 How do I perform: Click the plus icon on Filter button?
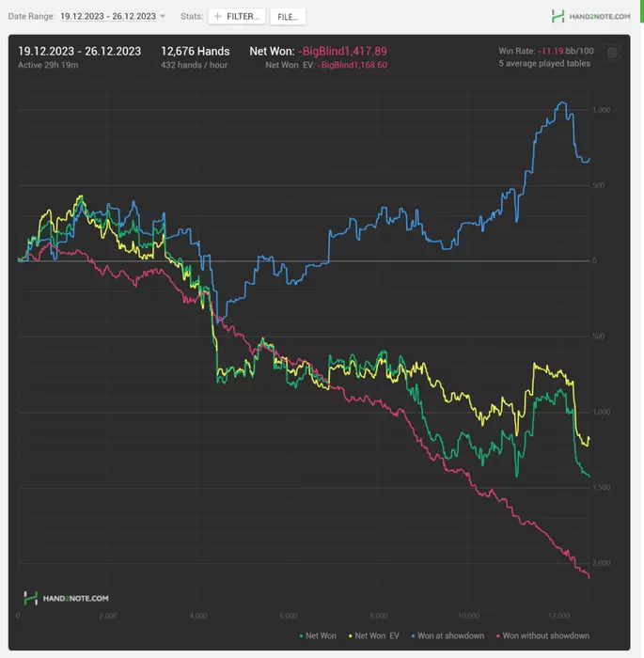pos(217,16)
